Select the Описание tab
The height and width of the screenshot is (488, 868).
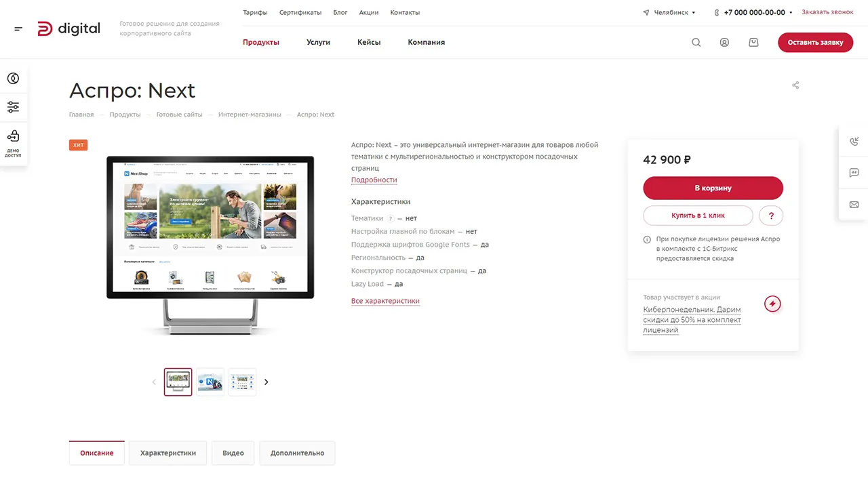[x=97, y=453]
